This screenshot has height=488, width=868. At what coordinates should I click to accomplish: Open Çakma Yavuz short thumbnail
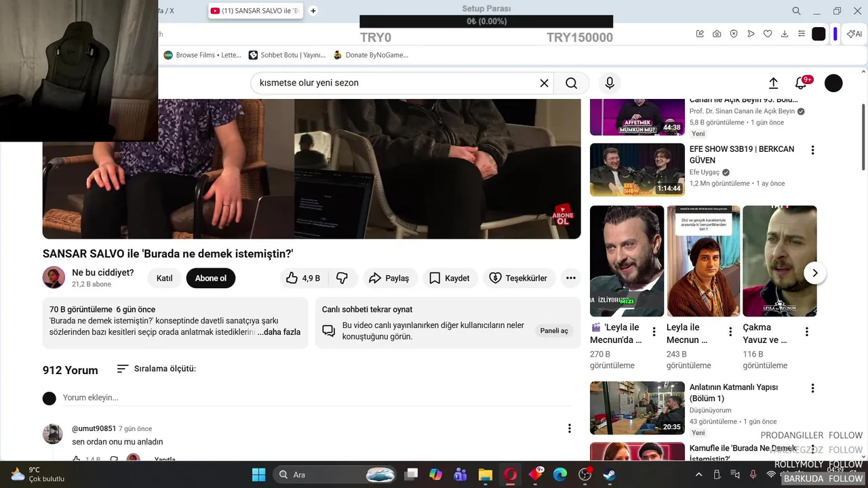click(x=780, y=261)
